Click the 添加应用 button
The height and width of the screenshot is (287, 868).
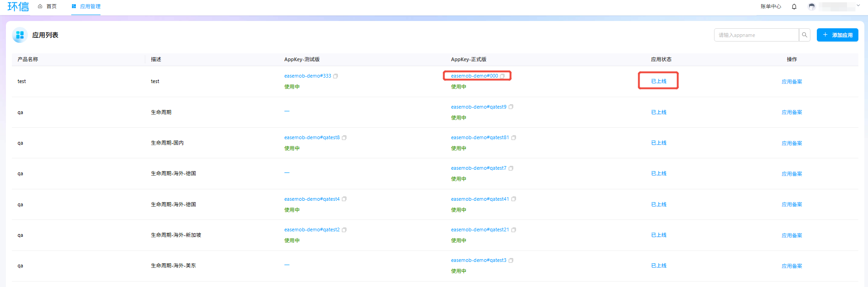click(837, 35)
